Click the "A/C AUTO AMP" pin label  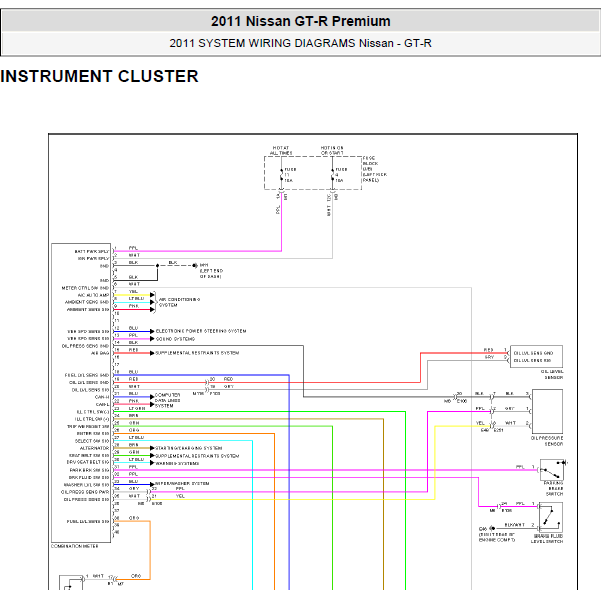click(x=93, y=295)
